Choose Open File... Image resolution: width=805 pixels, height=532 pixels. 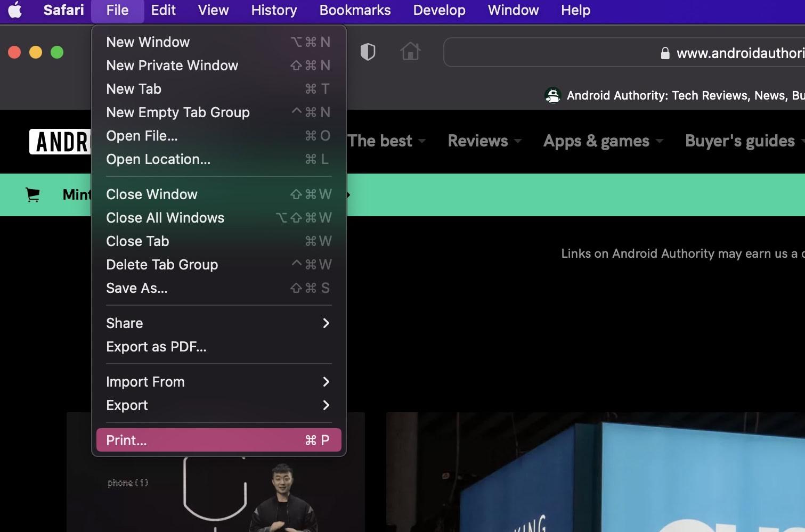click(x=218, y=136)
